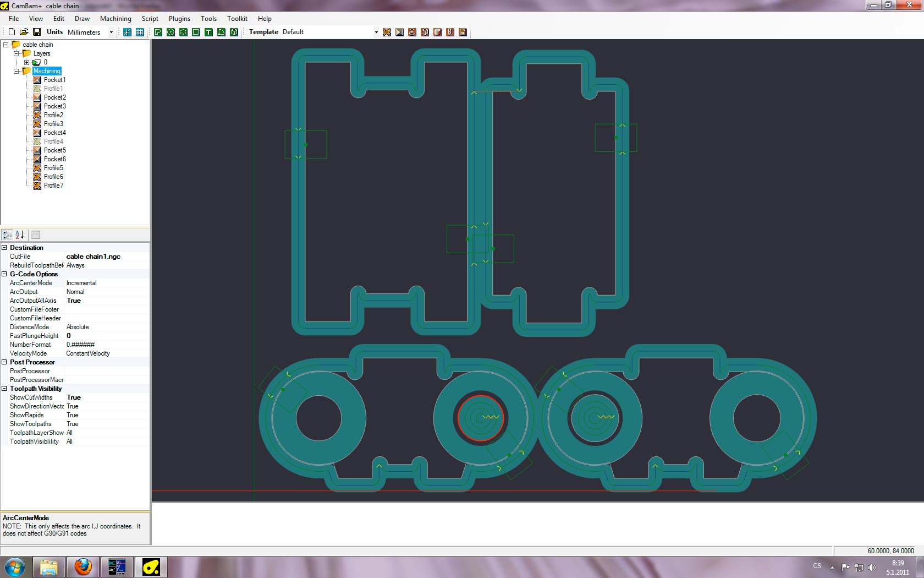Select Pocket4 in the machining tree
Viewport: 924px width, 578px height.
click(x=54, y=133)
